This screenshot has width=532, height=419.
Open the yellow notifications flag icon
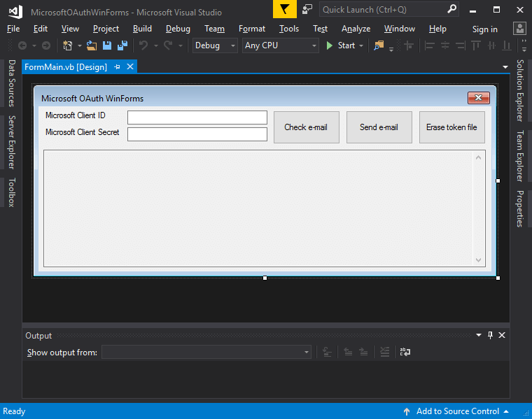pos(285,9)
